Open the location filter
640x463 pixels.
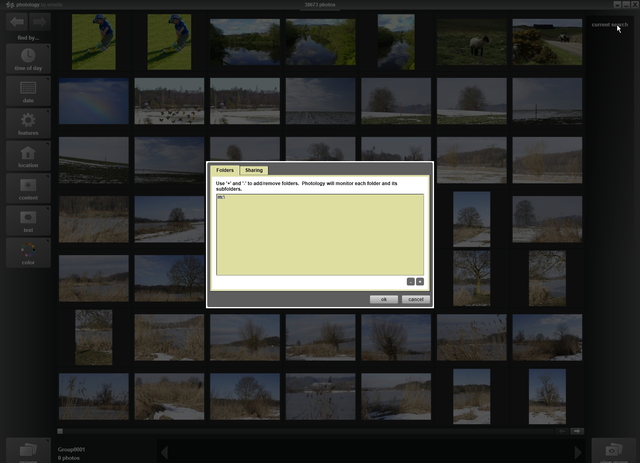[x=28, y=157]
